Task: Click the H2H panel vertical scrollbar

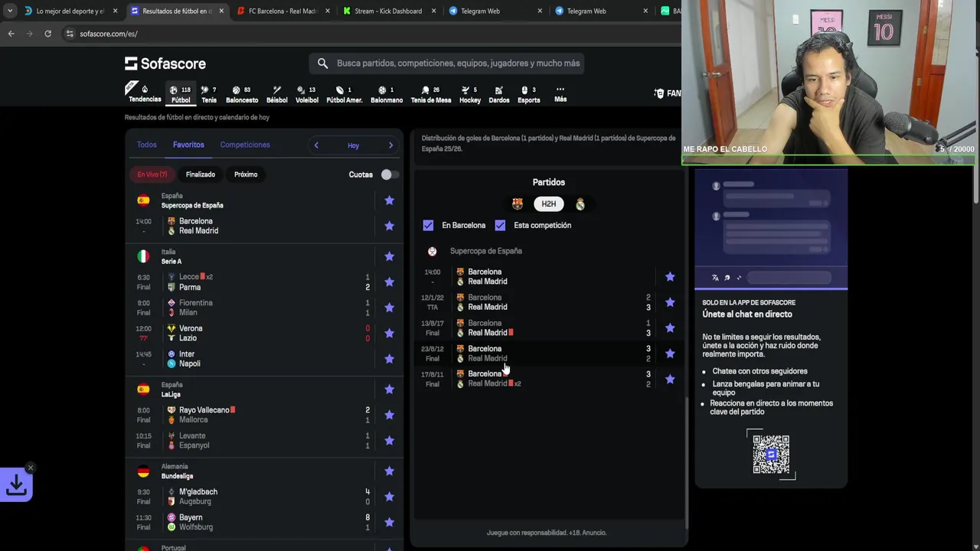Action: (x=686, y=463)
